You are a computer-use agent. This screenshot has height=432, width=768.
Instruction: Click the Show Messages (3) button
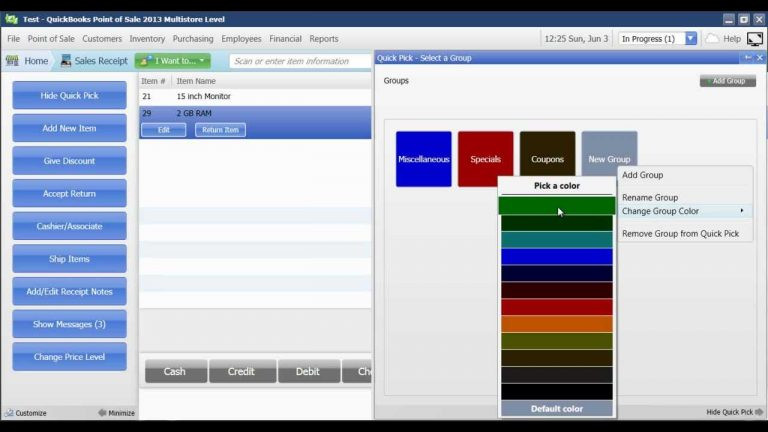(70, 324)
